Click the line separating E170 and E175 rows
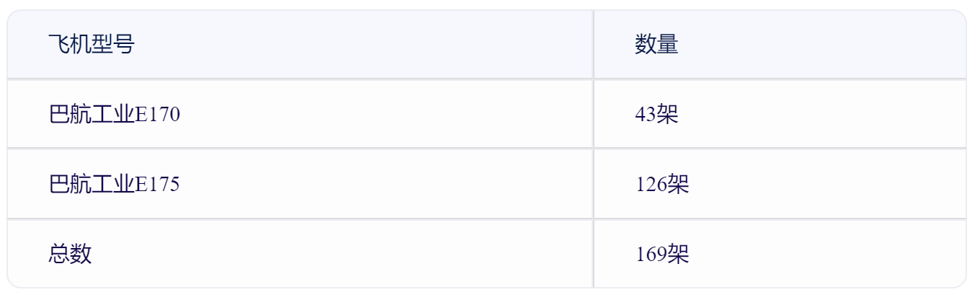 [487, 149]
